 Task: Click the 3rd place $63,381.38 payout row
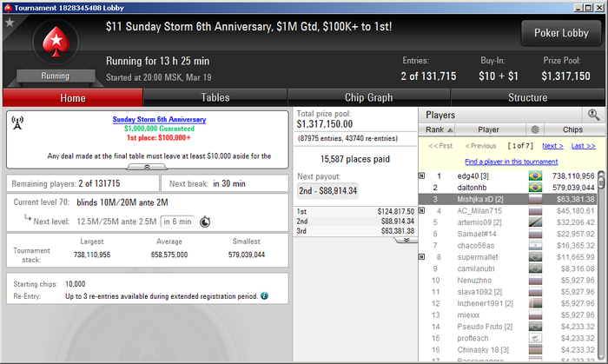pyautogui.click(x=355, y=231)
